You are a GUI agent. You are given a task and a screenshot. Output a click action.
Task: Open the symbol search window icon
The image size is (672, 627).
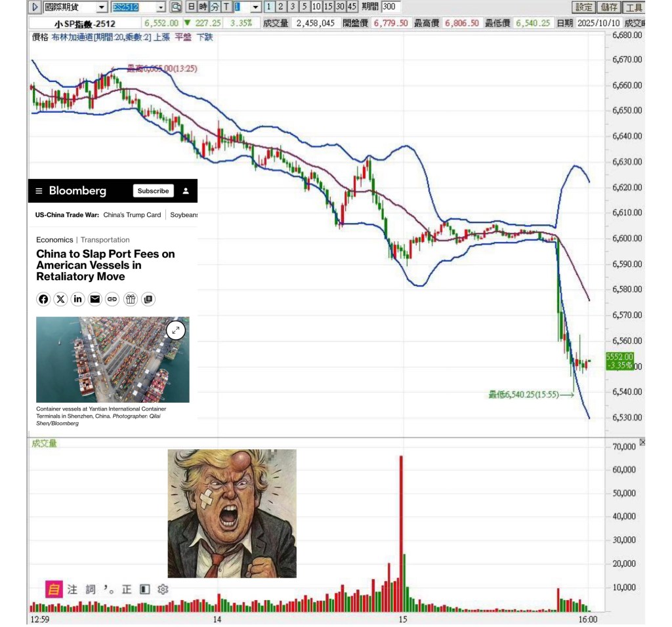176,7
